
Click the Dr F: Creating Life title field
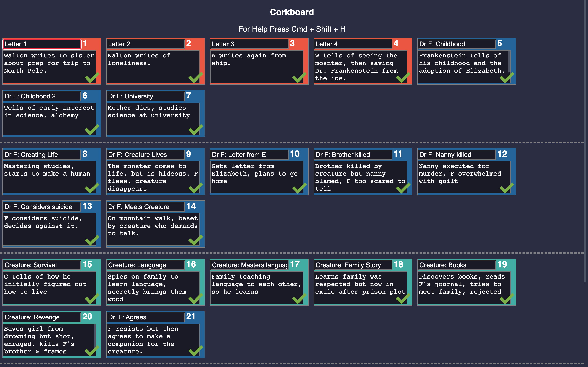tap(42, 154)
